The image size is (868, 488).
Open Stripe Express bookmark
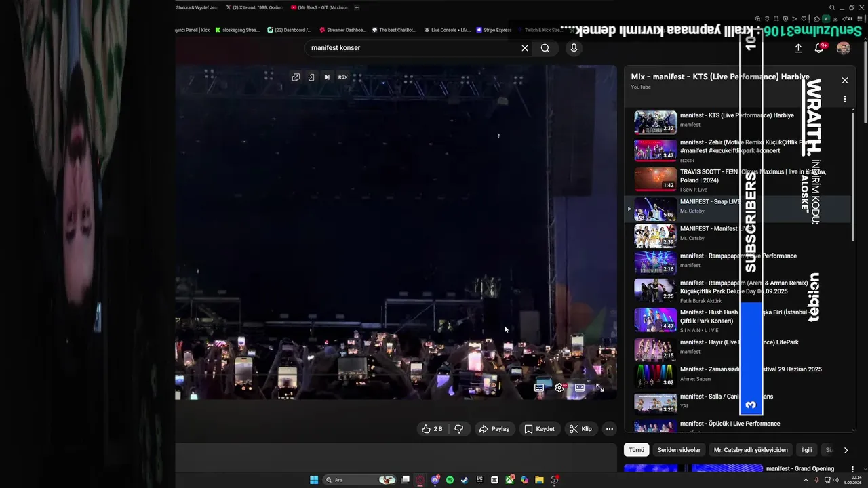(494, 30)
